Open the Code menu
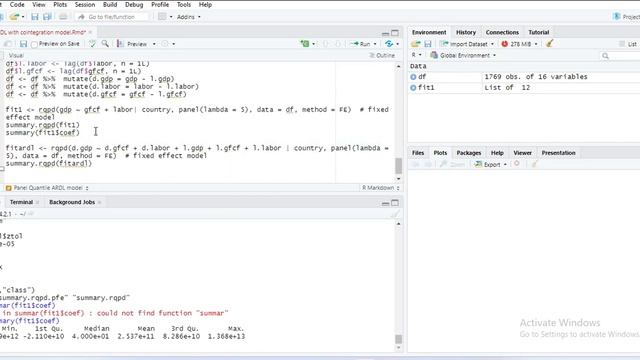This screenshot has width=640, height=360. (x=17, y=4)
